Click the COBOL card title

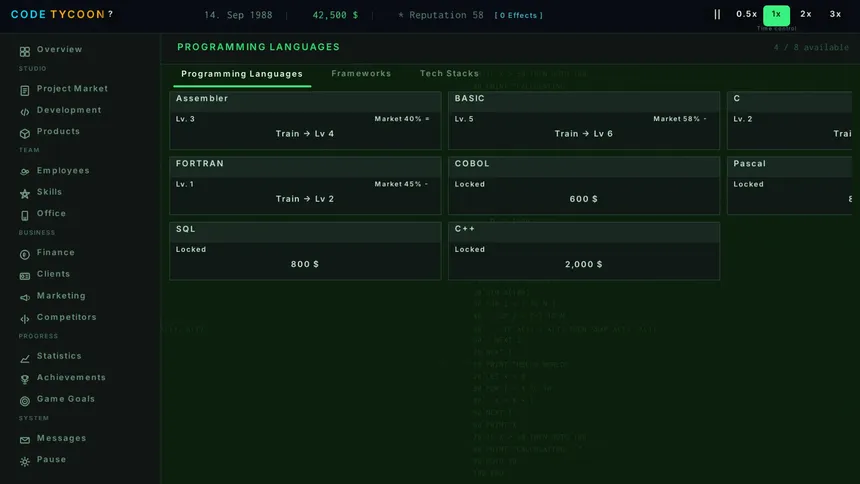coord(472,164)
